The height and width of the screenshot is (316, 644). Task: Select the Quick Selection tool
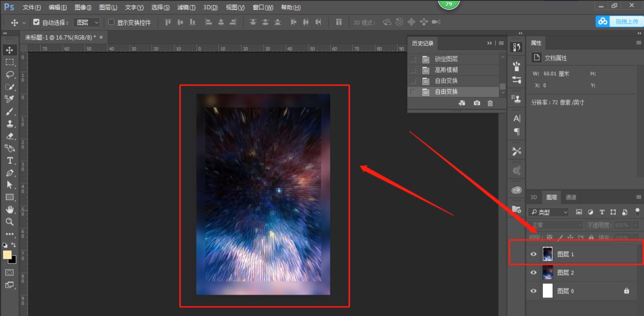click(x=10, y=87)
